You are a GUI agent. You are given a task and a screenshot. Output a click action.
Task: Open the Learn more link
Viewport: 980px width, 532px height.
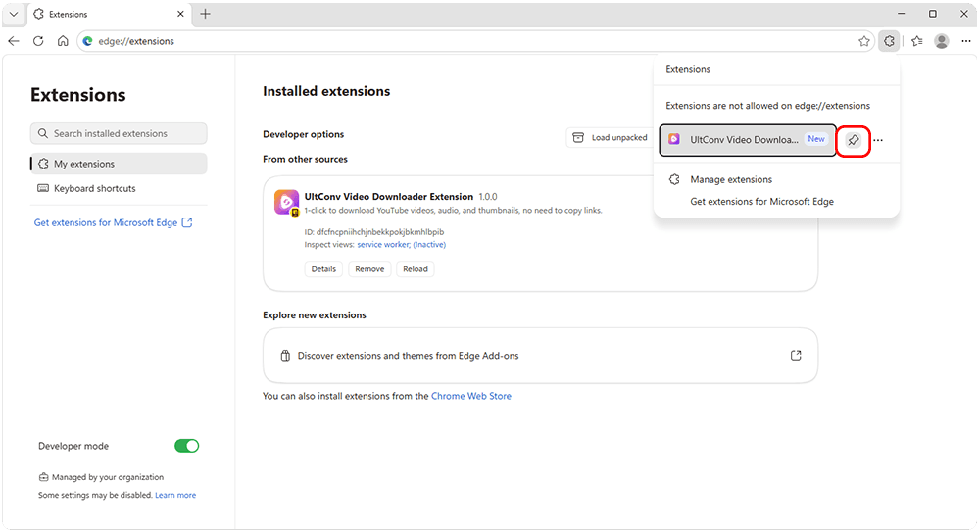click(x=175, y=495)
